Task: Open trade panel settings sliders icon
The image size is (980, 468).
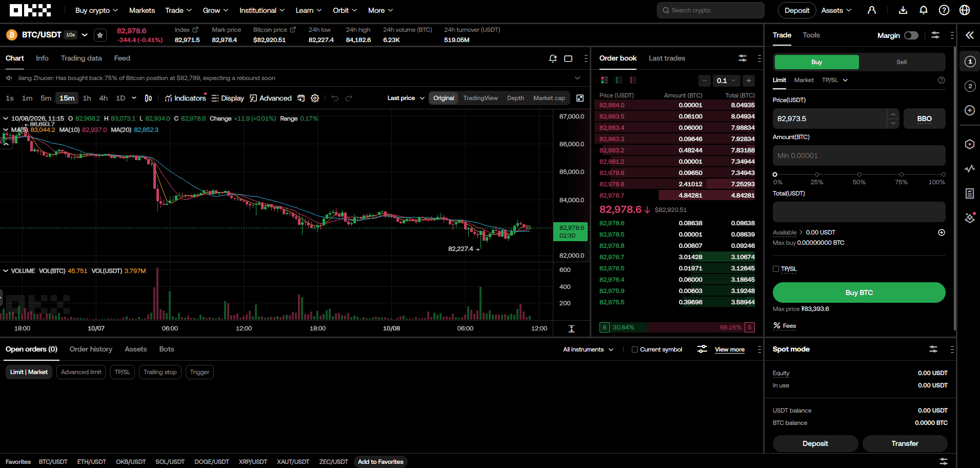Action: point(935,35)
